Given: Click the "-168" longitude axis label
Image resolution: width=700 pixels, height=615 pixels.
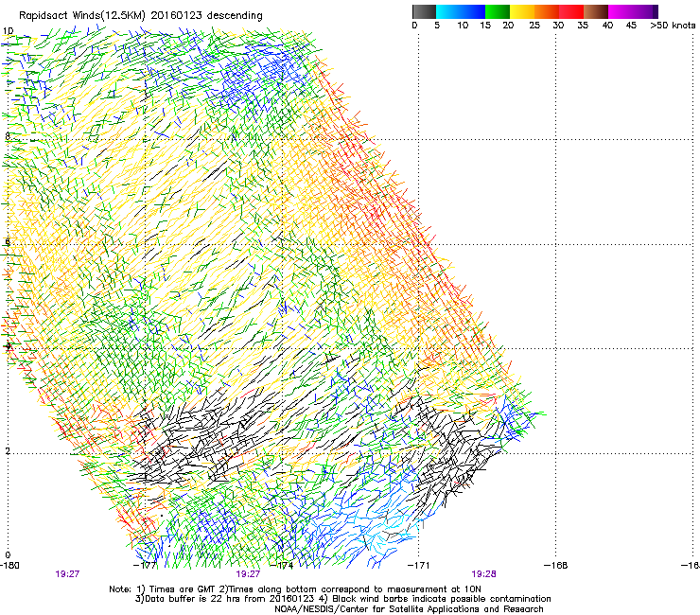Looking at the screenshot, I should [556, 566].
